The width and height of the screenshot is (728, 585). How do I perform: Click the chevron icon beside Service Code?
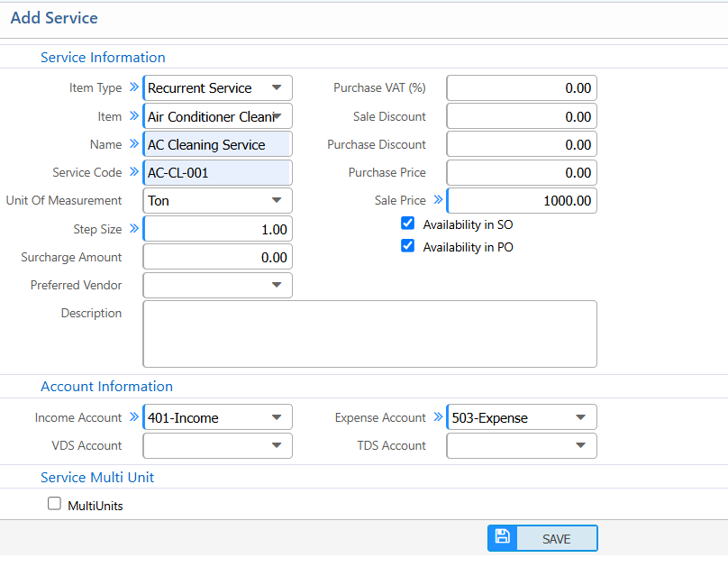coord(133,171)
